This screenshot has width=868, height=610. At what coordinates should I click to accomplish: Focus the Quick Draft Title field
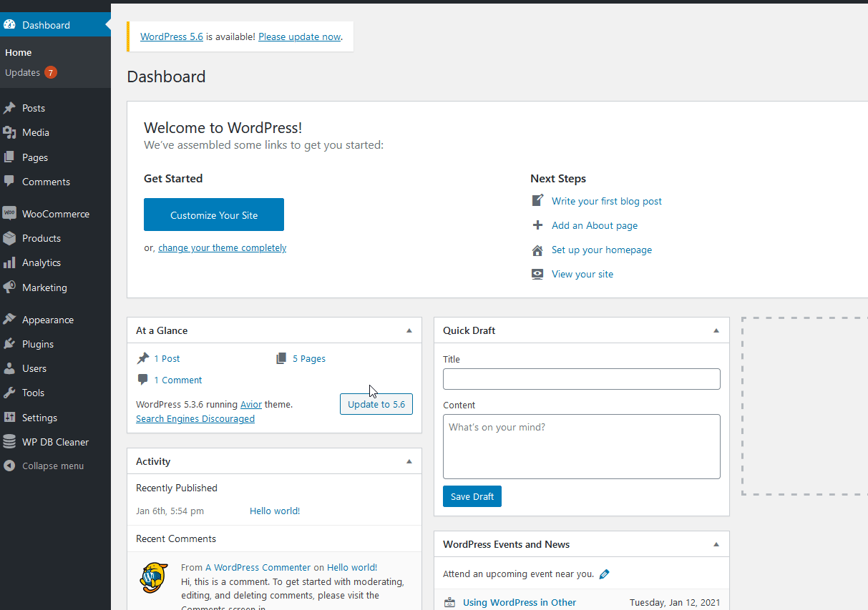581,379
